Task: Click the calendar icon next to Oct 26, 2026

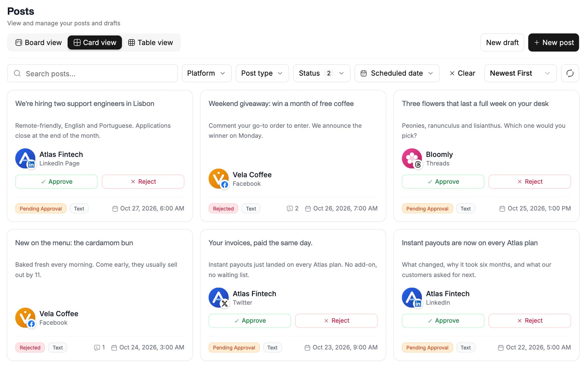Action: pyautogui.click(x=308, y=208)
